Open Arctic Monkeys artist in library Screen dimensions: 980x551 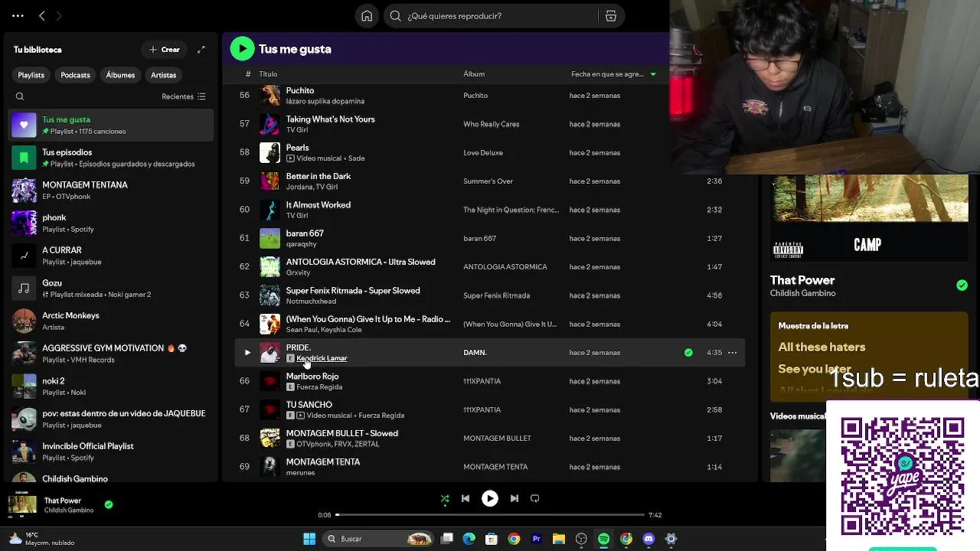[x=112, y=321]
